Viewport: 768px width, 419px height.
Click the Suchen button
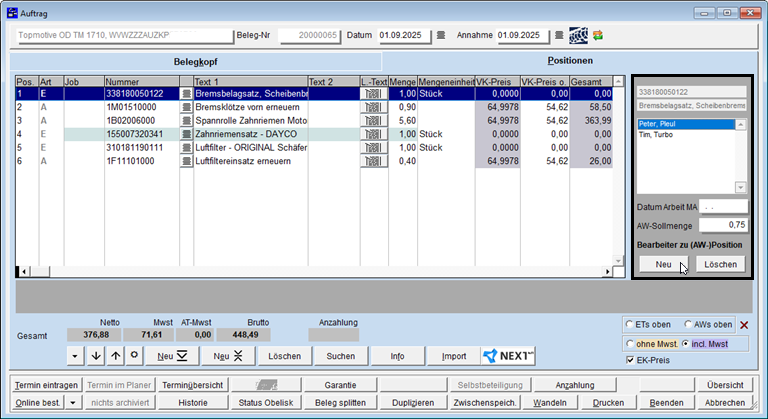click(341, 356)
